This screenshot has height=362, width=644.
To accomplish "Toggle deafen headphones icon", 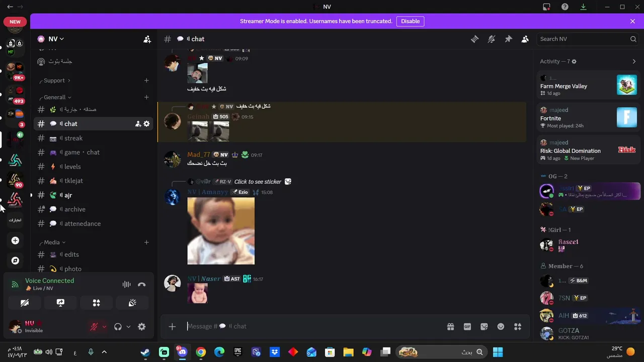I will [118, 326].
